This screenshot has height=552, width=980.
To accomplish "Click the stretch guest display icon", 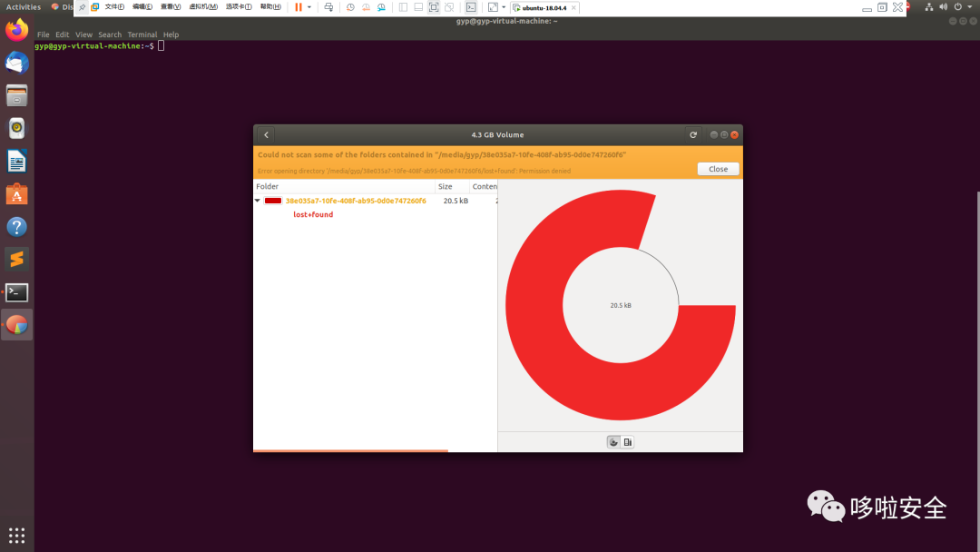I will pos(493,7).
